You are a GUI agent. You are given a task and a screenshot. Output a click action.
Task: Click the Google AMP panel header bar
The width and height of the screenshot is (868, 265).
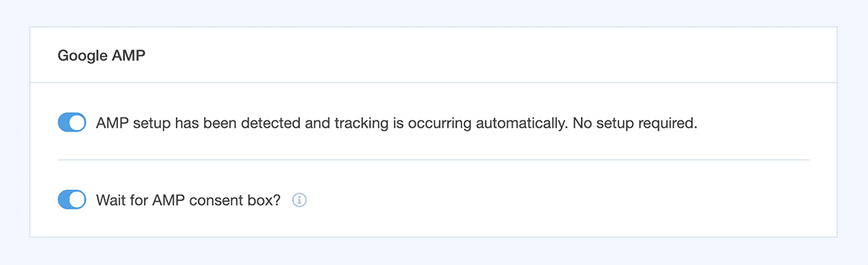(x=433, y=55)
